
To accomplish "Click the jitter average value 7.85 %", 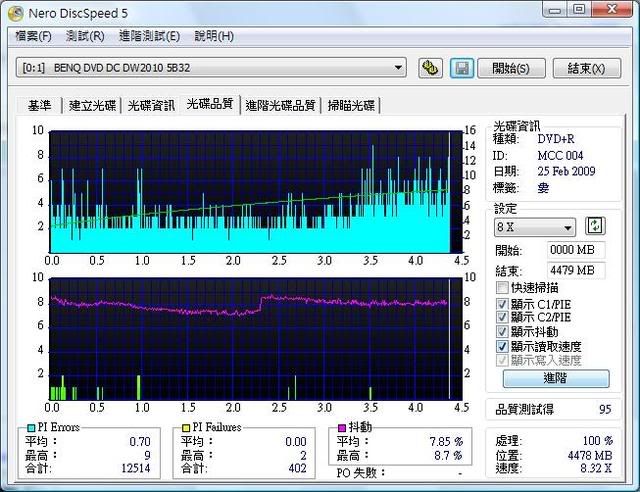I will coord(446,441).
